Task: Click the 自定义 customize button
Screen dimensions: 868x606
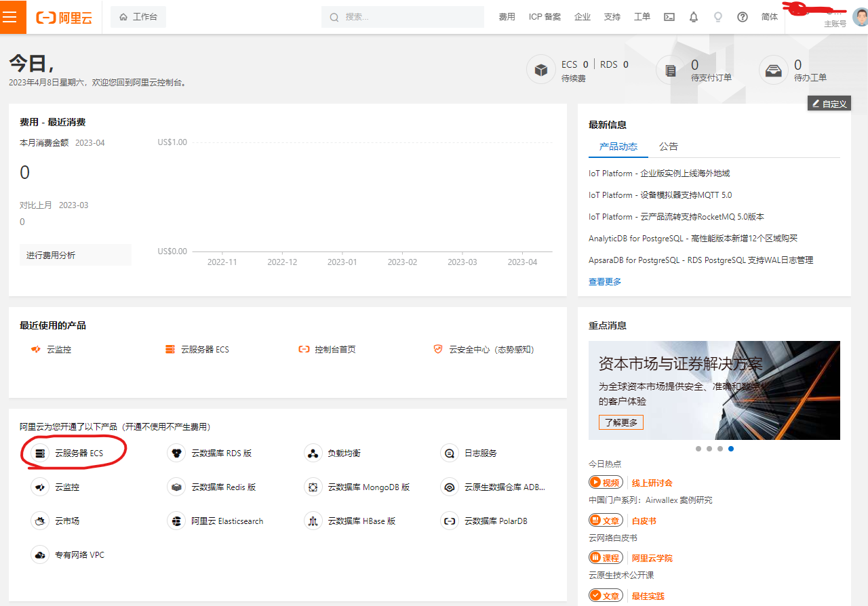Action: click(829, 104)
